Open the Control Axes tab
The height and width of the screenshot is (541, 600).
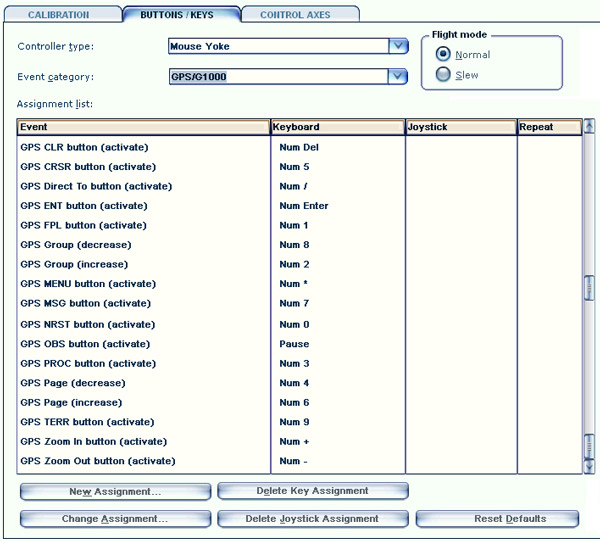[x=295, y=15]
